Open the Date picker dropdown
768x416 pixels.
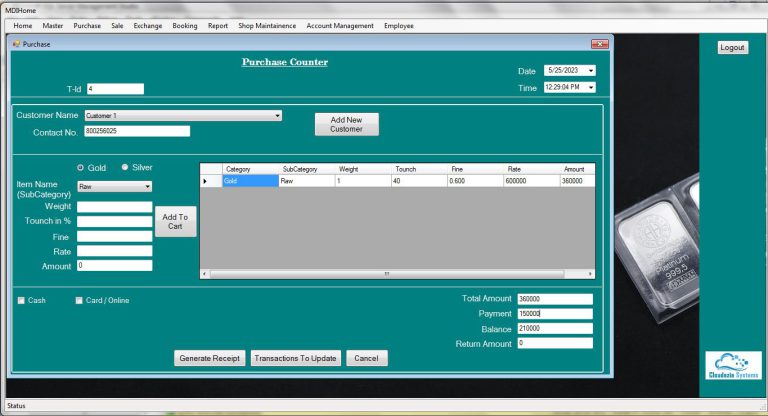[591, 71]
